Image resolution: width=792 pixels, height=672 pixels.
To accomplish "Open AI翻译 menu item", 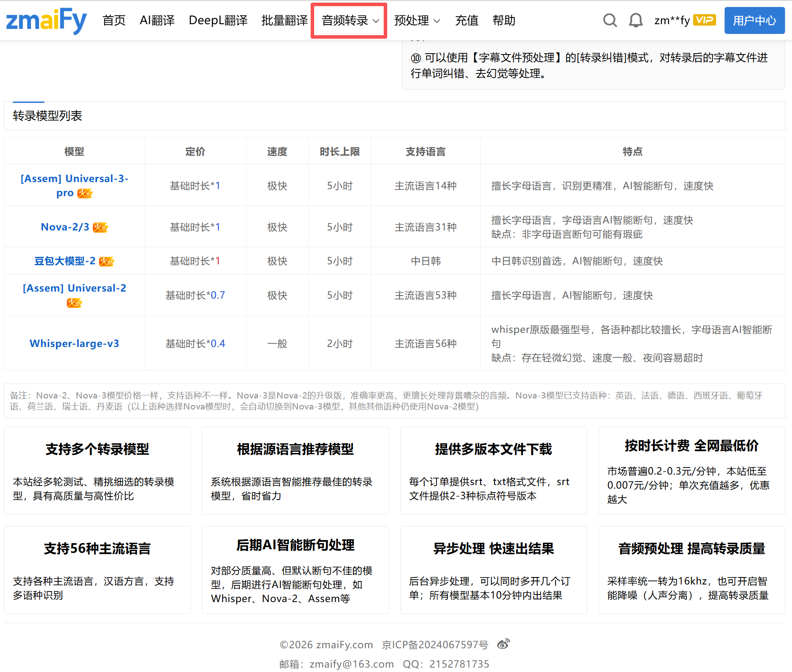I will tap(157, 21).
